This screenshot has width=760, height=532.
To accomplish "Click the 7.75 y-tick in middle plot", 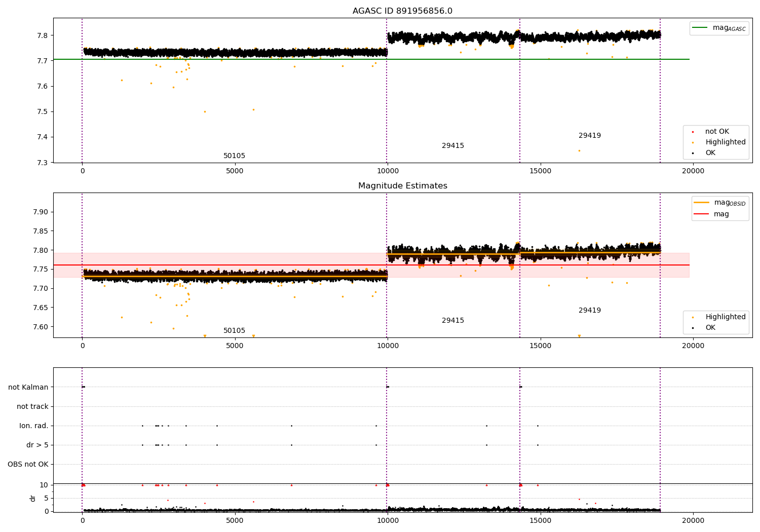I will pyautogui.click(x=41, y=270).
